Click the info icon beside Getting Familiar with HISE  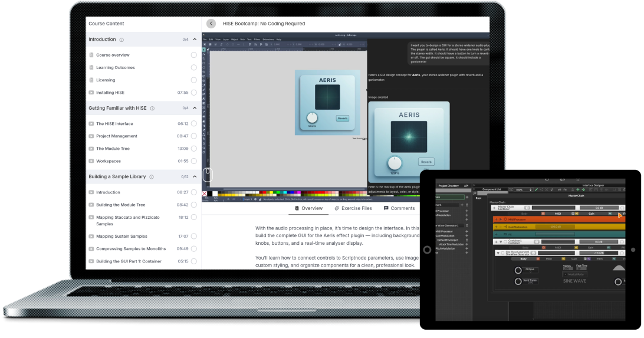point(152,109)
